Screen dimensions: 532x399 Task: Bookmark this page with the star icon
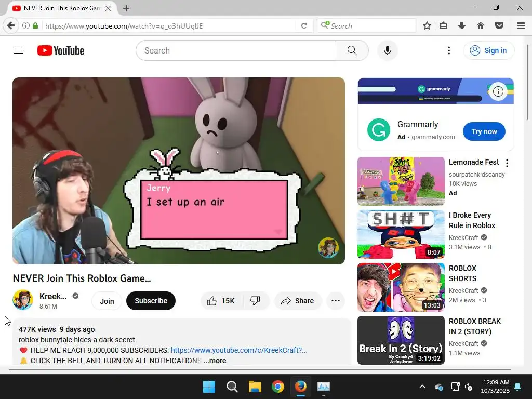427,26
